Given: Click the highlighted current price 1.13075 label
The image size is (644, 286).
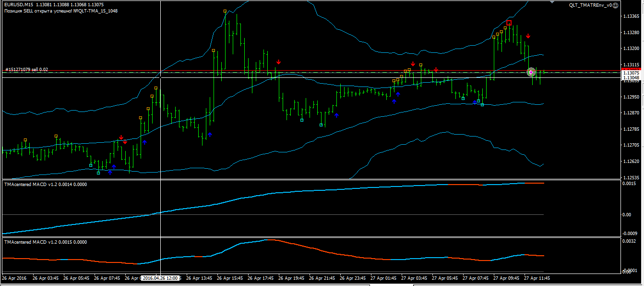Looking at the screenshot, I should coord(631,73).
